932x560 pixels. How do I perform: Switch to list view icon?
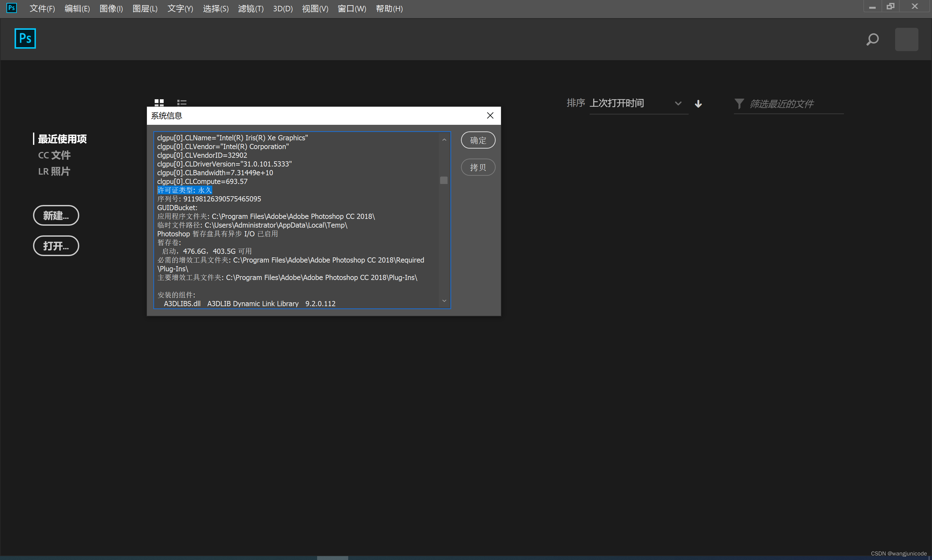point(182,102)
